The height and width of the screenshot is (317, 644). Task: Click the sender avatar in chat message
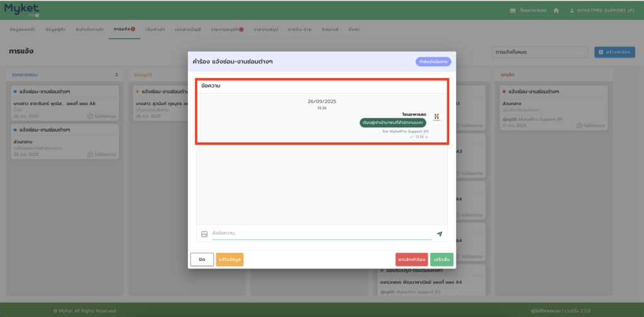coord(436,118)
